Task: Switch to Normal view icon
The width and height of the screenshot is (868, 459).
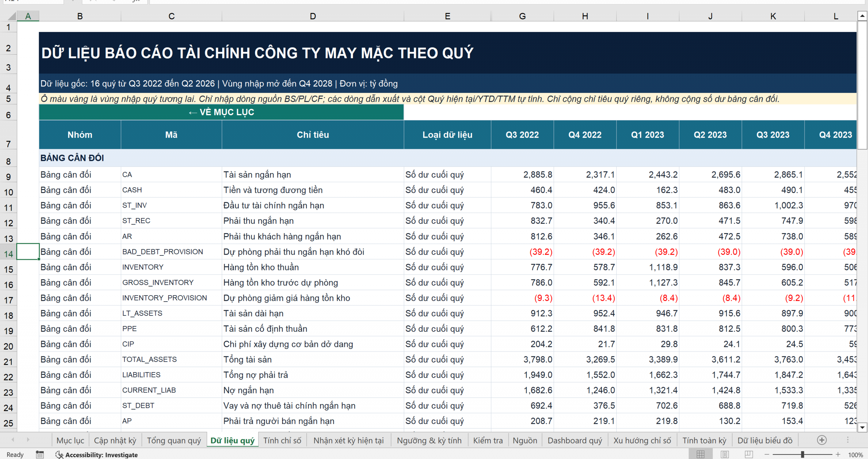Action: coord(701,454)
